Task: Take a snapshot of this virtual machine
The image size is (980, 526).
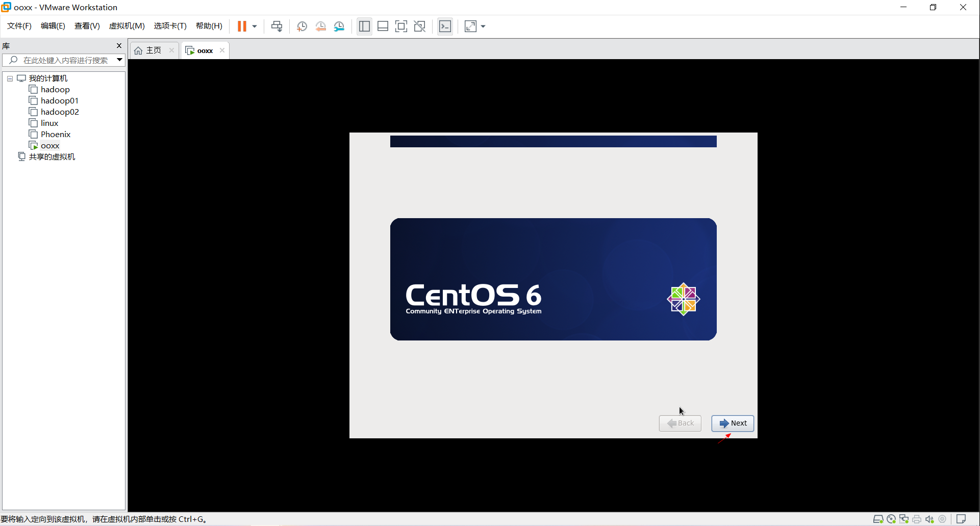Action: point(302,27)
